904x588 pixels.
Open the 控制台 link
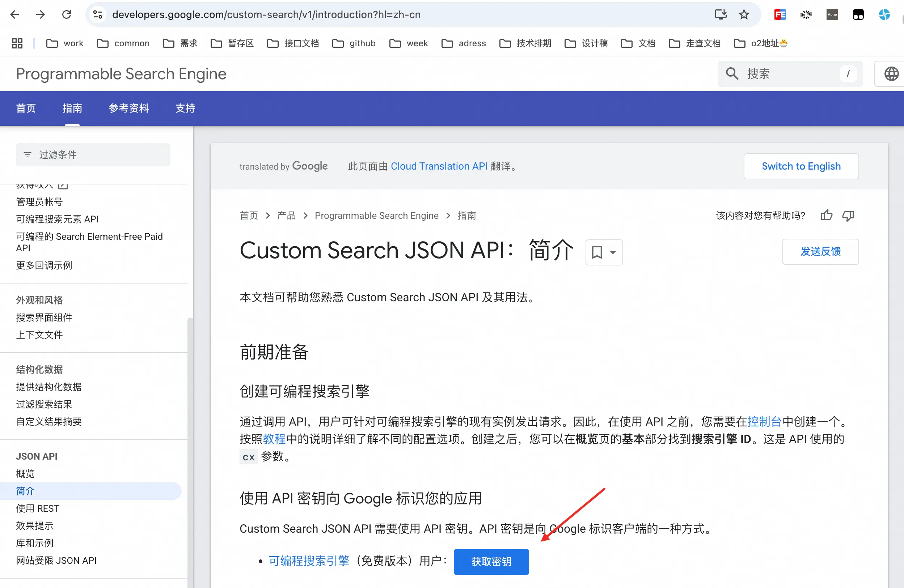765,421
